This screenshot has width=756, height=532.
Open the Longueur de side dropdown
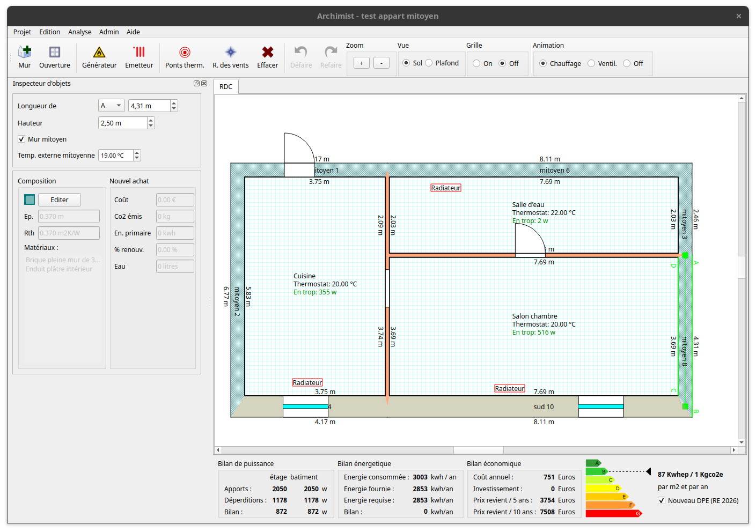click(112, 106)
